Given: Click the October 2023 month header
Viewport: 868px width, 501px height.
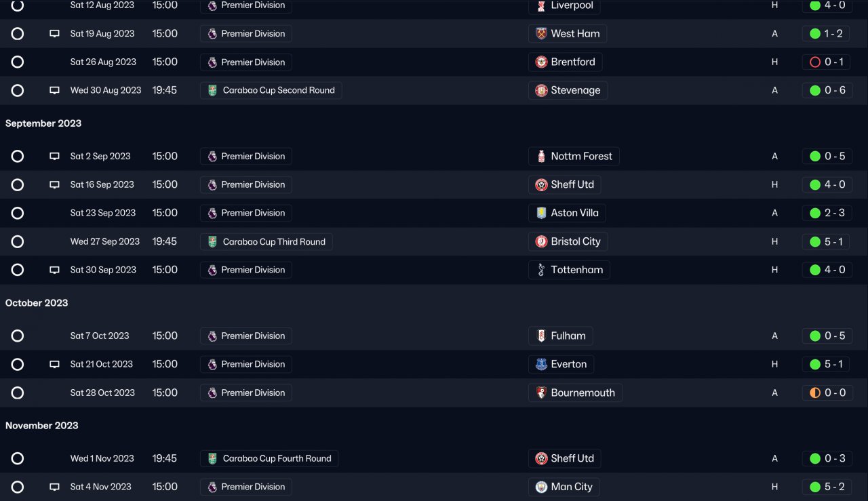Looking at the screenshot, I should click(x=37, y=303).
